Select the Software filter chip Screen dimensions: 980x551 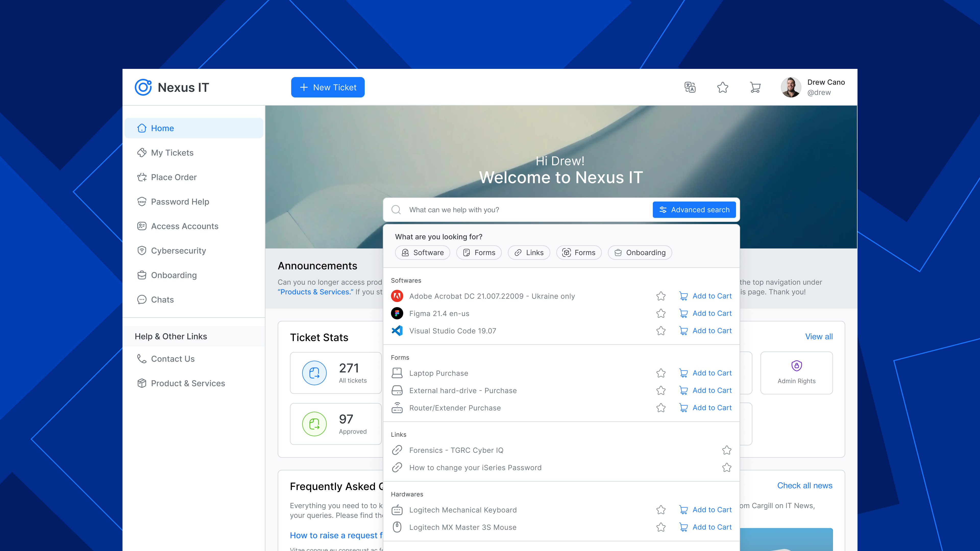click(422, 253)
